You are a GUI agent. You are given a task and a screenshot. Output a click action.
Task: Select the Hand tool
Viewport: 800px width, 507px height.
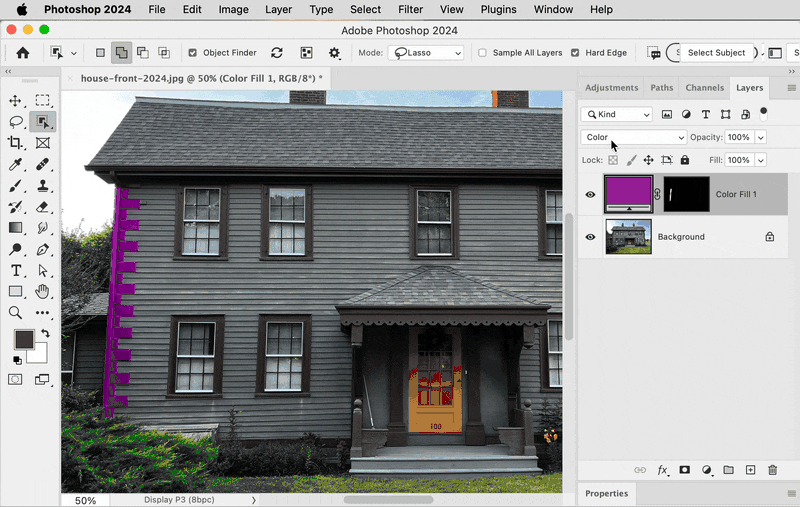[x=43, y=292]
